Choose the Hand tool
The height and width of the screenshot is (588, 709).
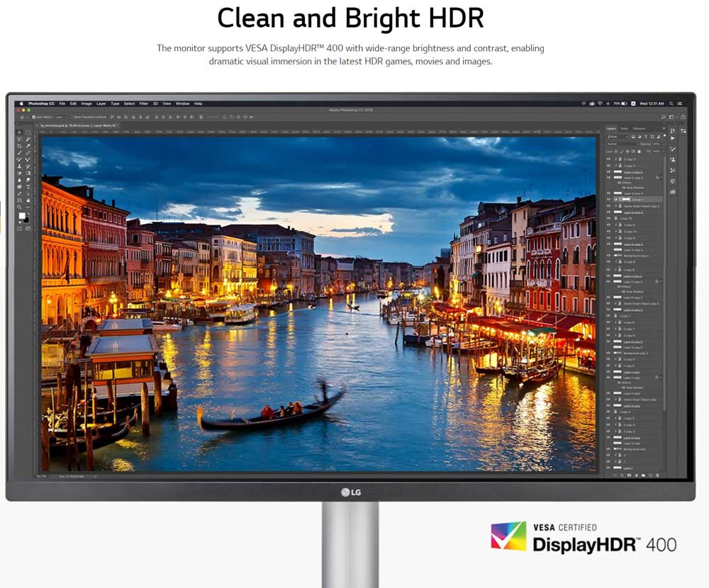pos(28,200)
